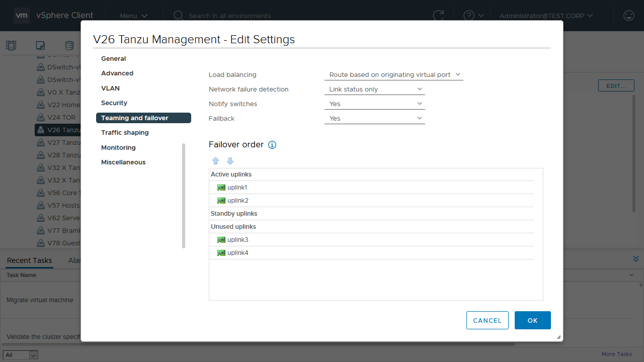Click the refresh icon in top bar
This screenshot has width=644, height=362.
coord(439,16)
